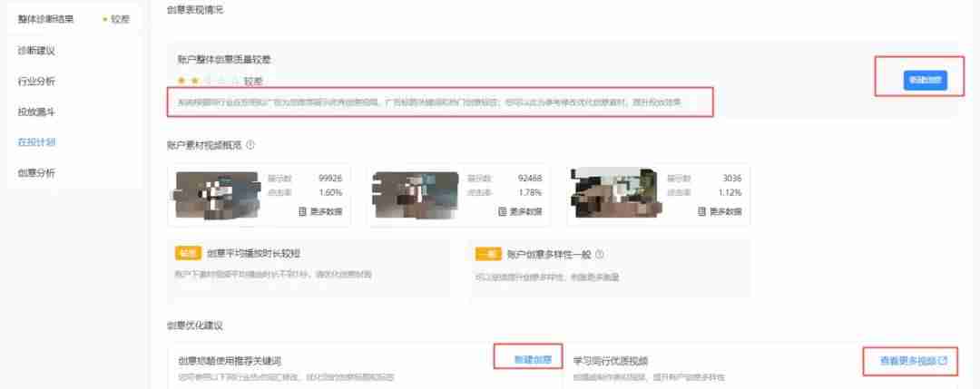Click the 3036 impressions value
This screenshot has height=389, width=980.
(x=731, y=178)
